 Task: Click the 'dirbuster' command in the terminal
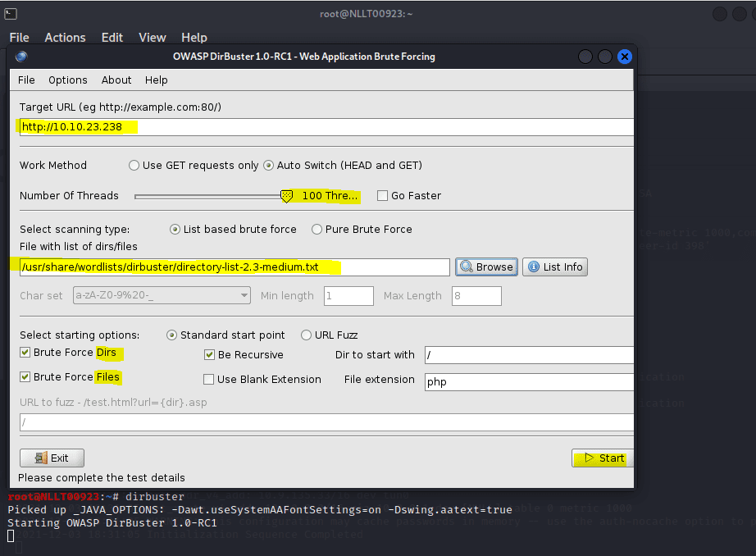pos(155,497)
